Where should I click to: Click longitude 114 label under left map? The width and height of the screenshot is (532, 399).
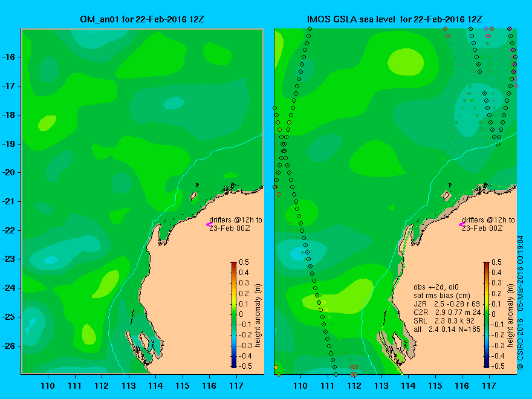click(155, 386)
